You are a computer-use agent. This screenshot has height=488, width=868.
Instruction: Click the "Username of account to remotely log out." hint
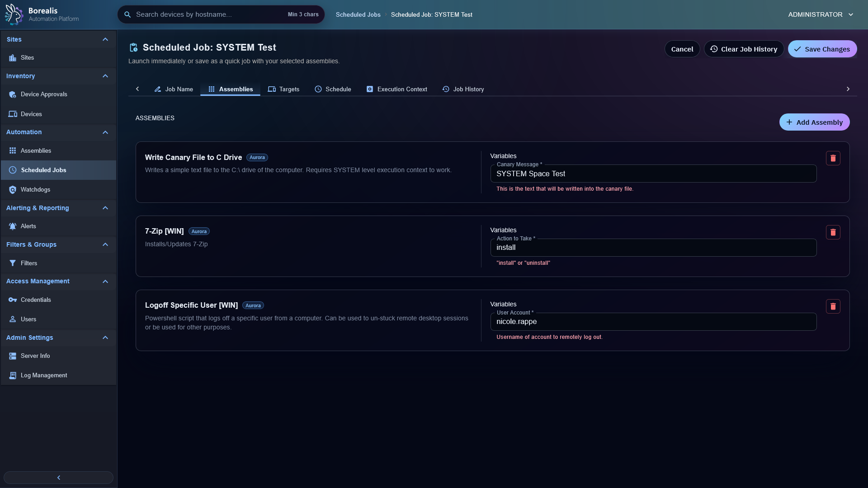(549, 337)
